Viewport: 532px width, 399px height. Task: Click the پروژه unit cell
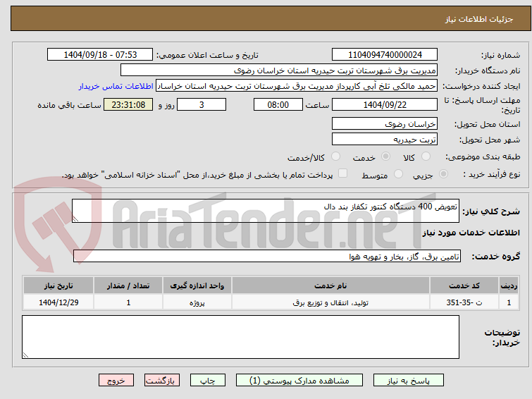point(197,302)
